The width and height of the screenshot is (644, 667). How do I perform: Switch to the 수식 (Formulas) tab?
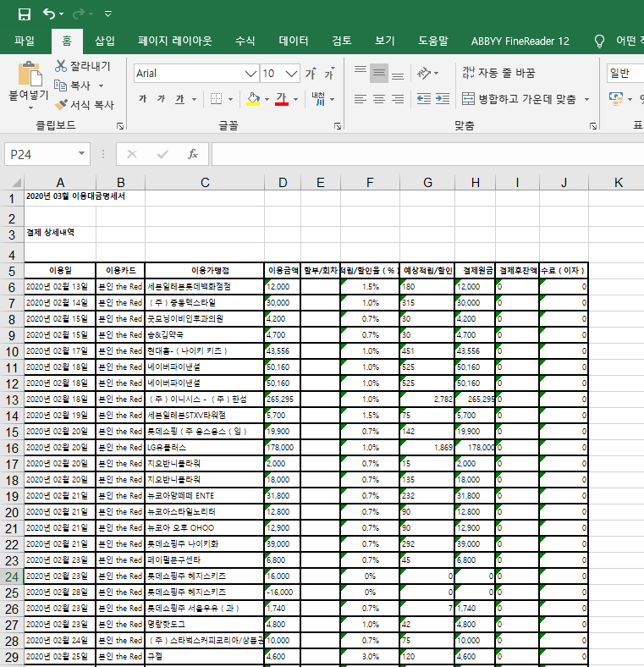pyautogui.click(x=245, y=41)
